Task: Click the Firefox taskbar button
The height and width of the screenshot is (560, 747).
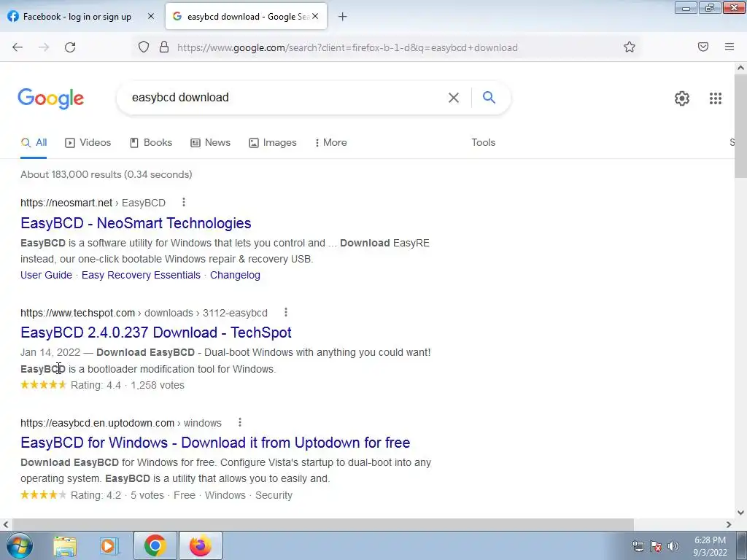Action: tap(201, 545)
